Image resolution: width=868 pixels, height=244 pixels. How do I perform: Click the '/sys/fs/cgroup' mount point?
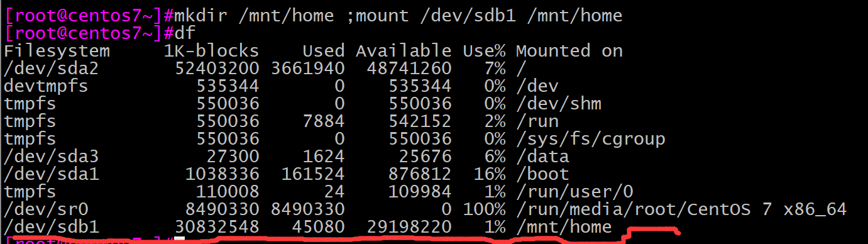pyautogui.click(x=591, y=138)
